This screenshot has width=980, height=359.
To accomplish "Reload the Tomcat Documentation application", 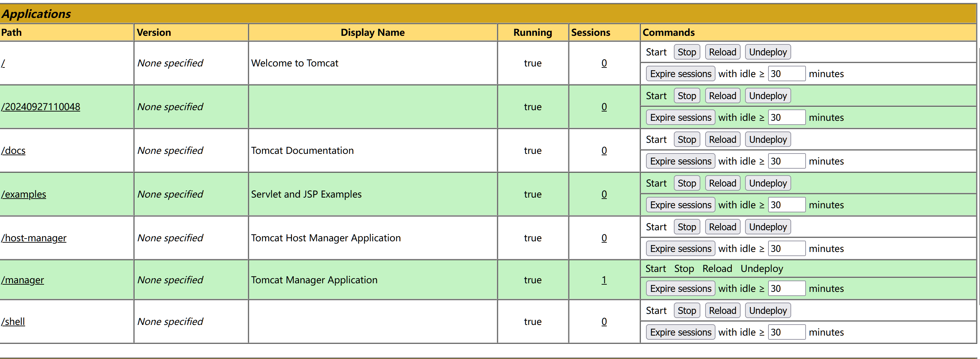I will [x=722, y=140].
